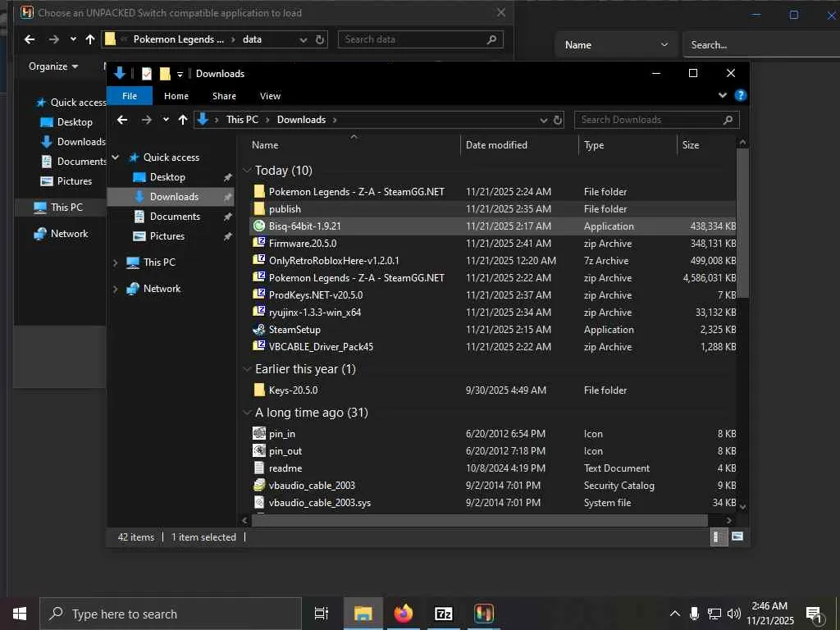The width and height of the screenshot is (840, 630).
Task: Click the taskbar search box
Action: click(171, 614)
